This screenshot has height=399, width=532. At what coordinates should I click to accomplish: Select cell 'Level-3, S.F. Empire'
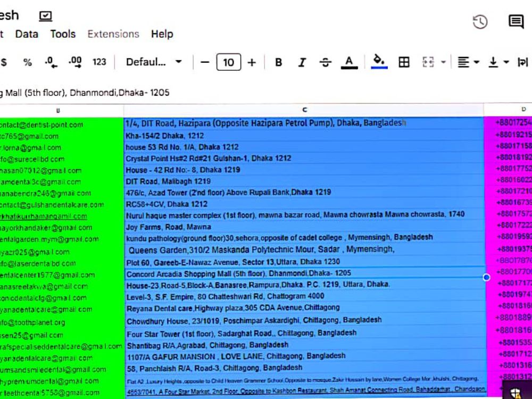pos(305,296)
